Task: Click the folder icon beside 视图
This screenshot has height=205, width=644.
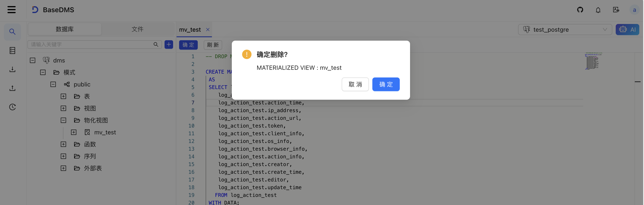Action: pos(77,108)
